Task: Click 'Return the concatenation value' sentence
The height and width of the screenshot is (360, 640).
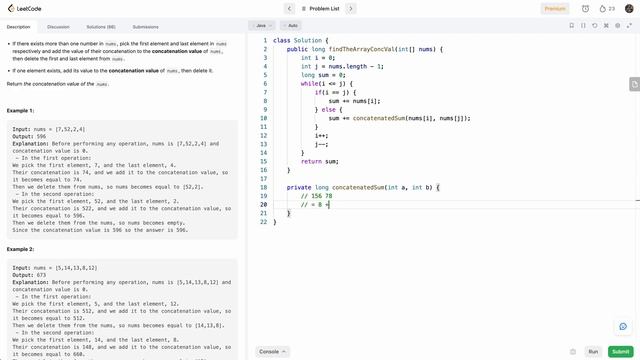Action: click(57, 84)
